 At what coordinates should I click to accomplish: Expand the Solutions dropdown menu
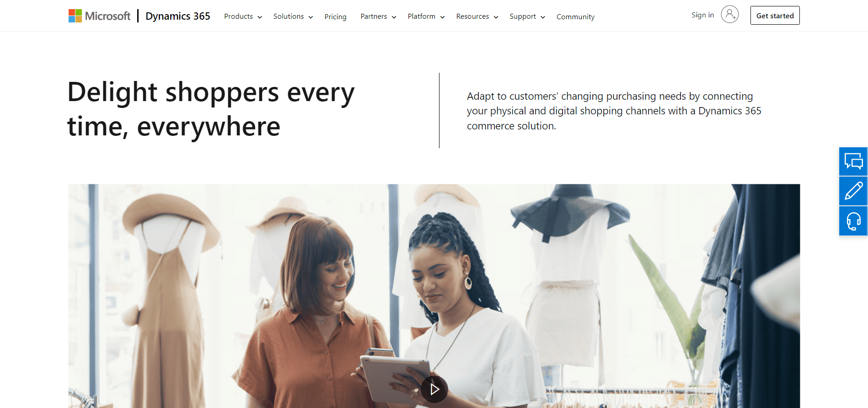[x=293, y=16]
